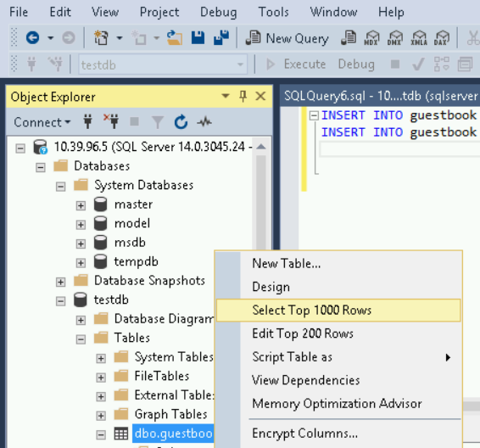The width and height of the screenshot is (480, 448).
Task: Click the DAX Query icon
Action: 442,38
